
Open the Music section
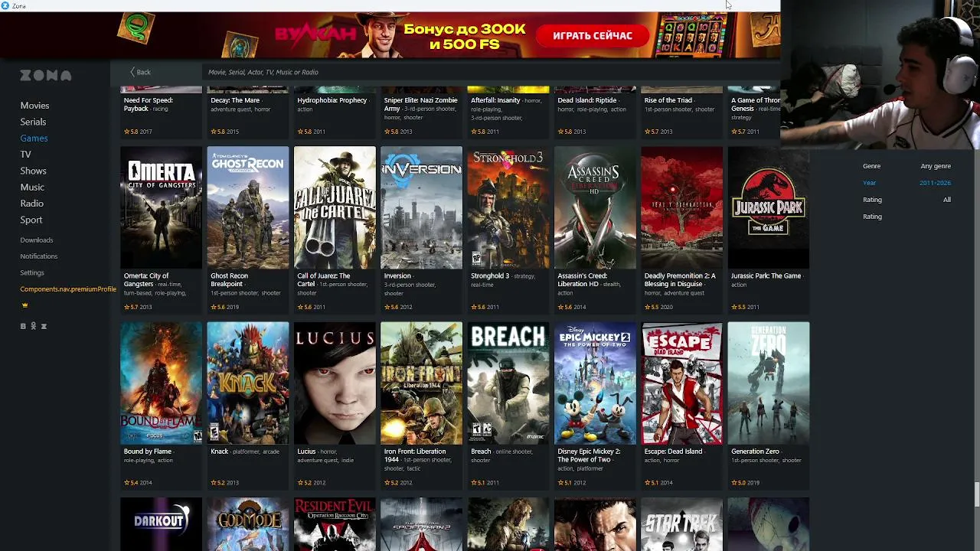(32, 187)
